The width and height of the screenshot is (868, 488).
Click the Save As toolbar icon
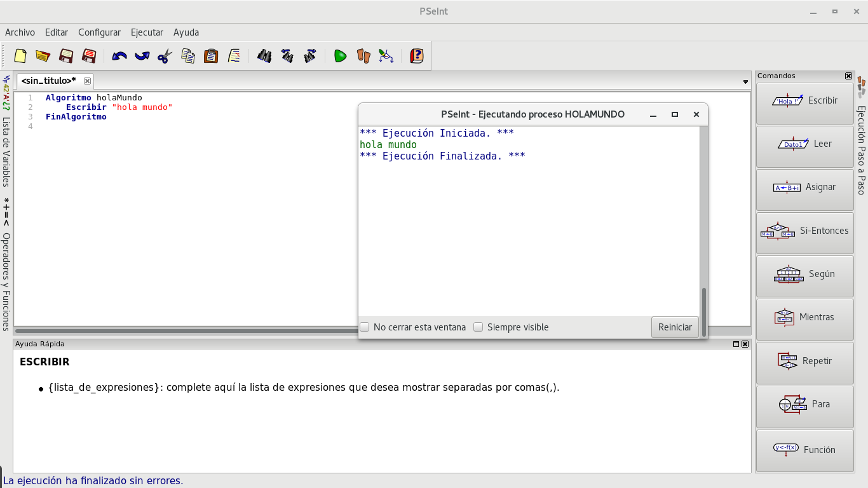pos(89,56)
